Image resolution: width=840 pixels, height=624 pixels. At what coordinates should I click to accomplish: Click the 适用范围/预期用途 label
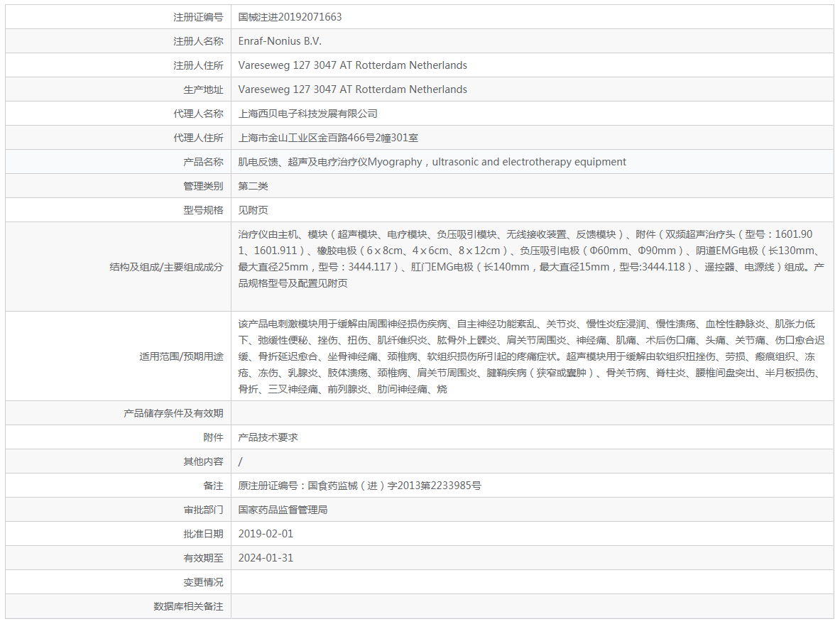(181, 356)
